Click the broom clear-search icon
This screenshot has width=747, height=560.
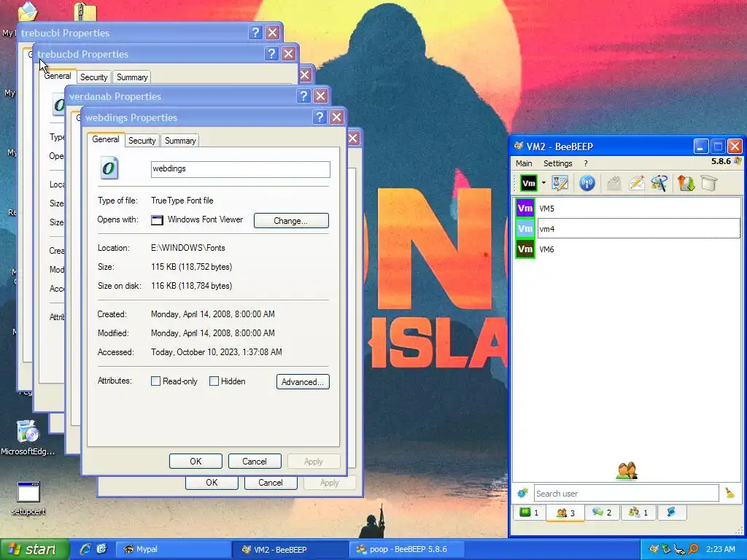pos(729,493)
